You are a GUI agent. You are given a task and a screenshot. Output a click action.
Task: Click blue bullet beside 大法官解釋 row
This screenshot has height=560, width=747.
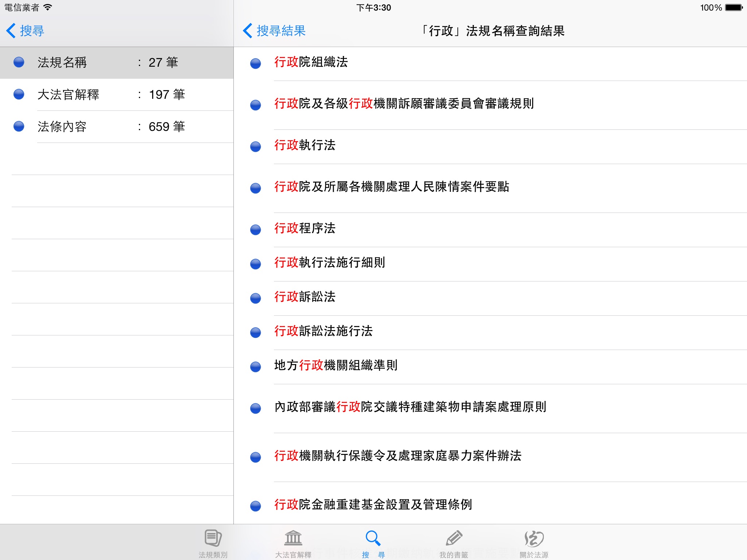coord(19,94)
